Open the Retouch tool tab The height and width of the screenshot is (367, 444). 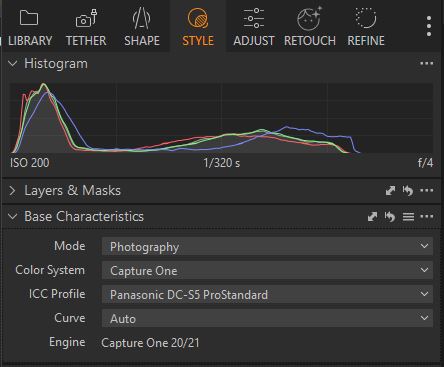(310, 27)
